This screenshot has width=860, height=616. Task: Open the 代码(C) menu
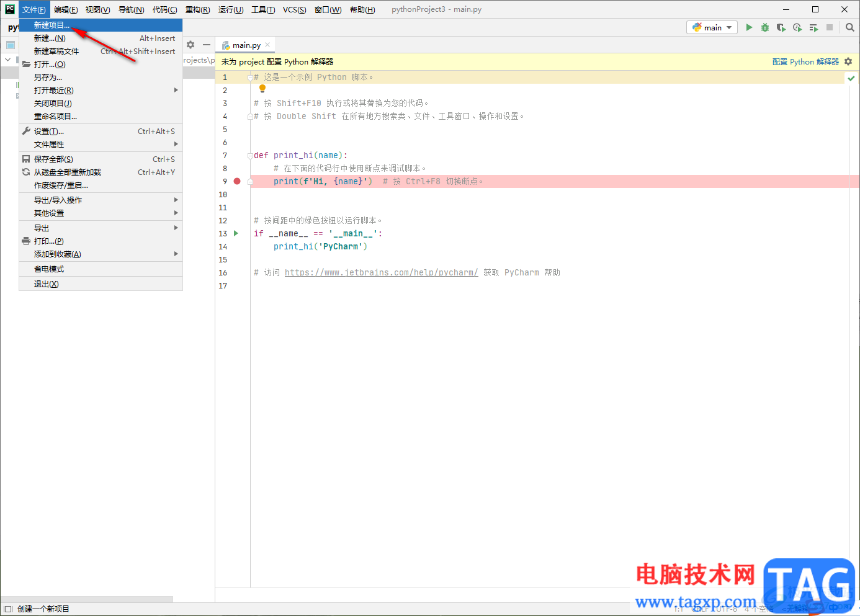pyautogui.click(x=164, y=9)
